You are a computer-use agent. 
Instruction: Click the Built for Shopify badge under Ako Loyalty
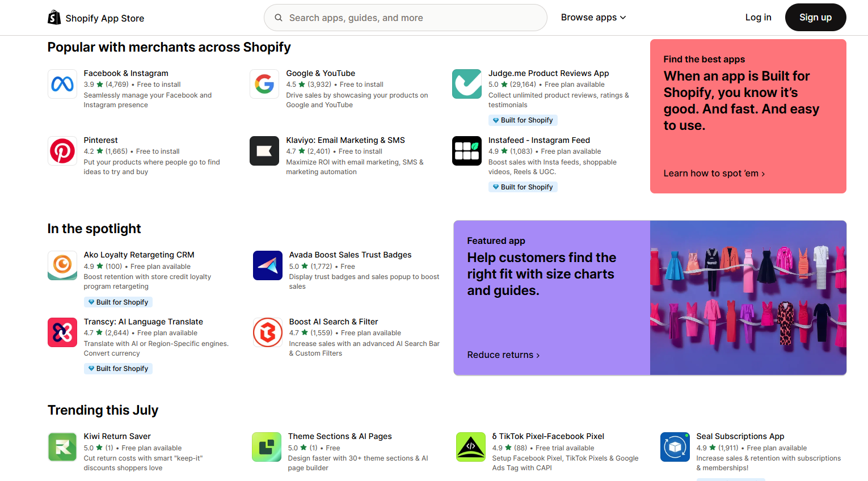click(x=118, y=302)
